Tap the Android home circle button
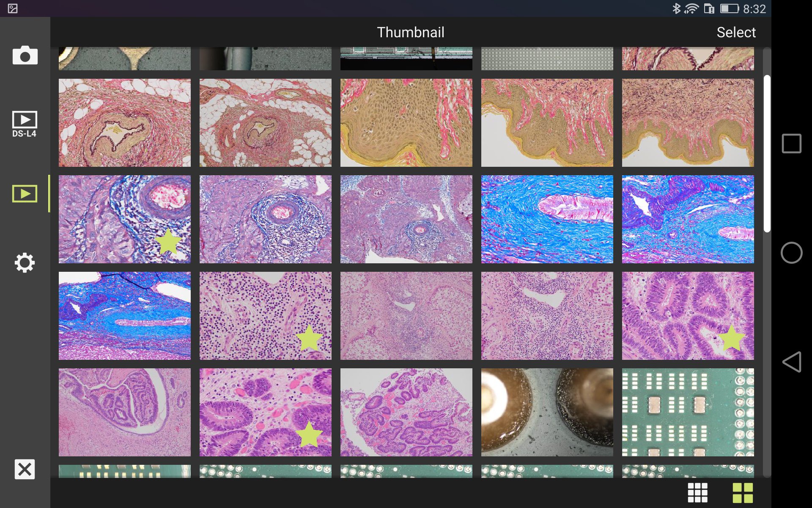 click(792, 253)
